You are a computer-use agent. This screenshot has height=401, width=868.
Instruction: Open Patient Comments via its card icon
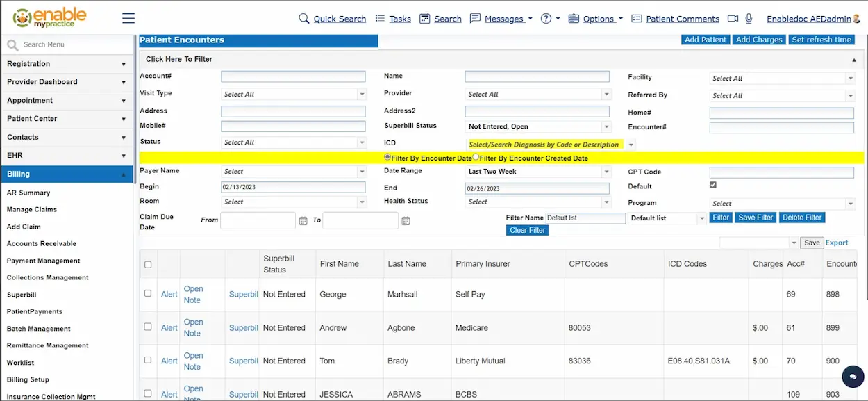tap(635, 19)
